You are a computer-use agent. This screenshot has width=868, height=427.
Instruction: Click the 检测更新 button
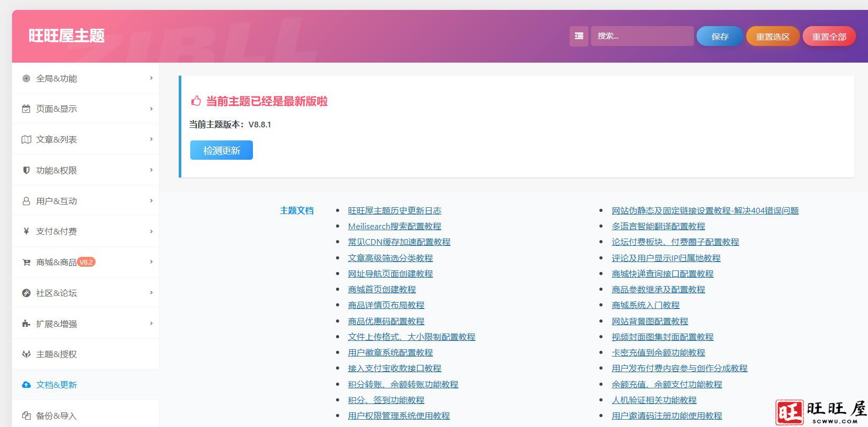(x=222, y=150)
